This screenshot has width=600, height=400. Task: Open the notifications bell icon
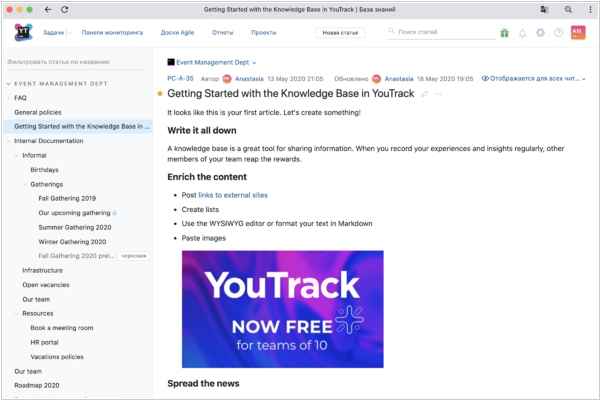(522, 33)
